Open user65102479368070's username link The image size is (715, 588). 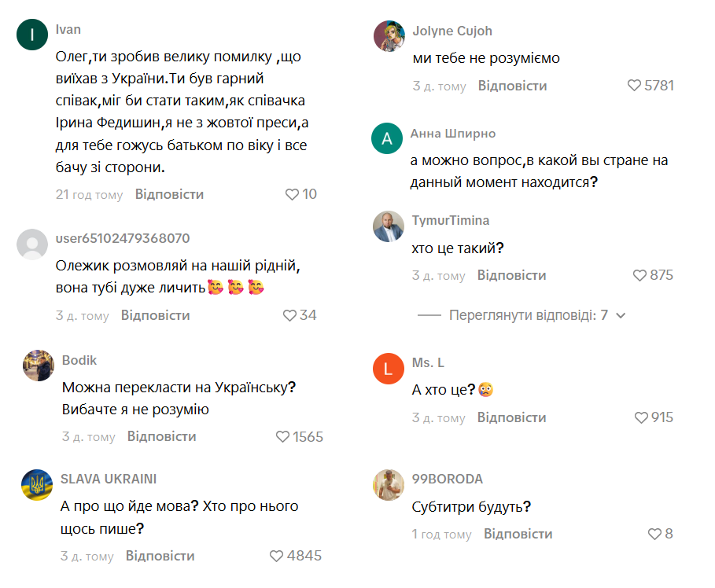tap(123, 238)
